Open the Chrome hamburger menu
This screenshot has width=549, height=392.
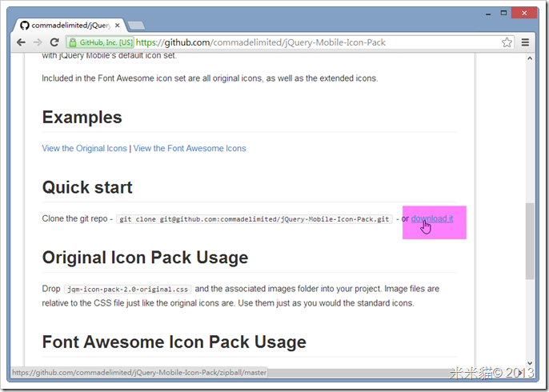click(525, 42)
